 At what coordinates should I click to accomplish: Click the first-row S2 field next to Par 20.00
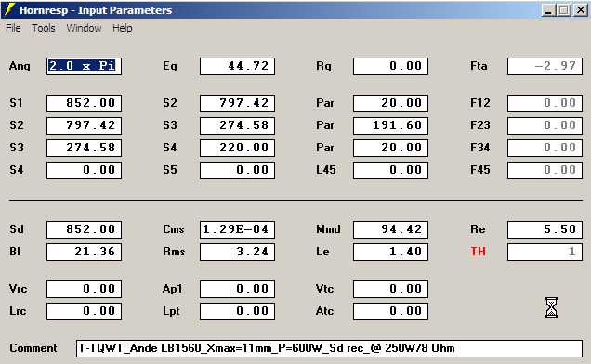(238, 103)
